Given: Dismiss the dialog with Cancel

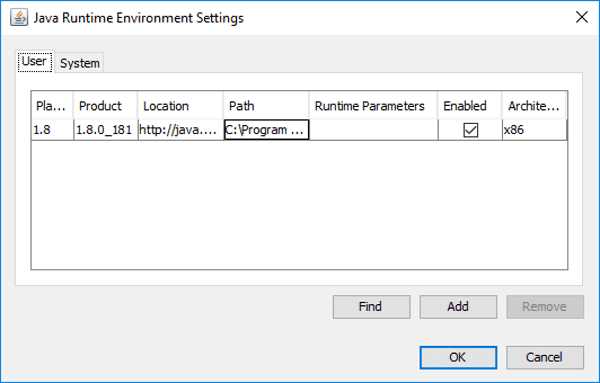Looking at the screenshot, I should (545, 357).
